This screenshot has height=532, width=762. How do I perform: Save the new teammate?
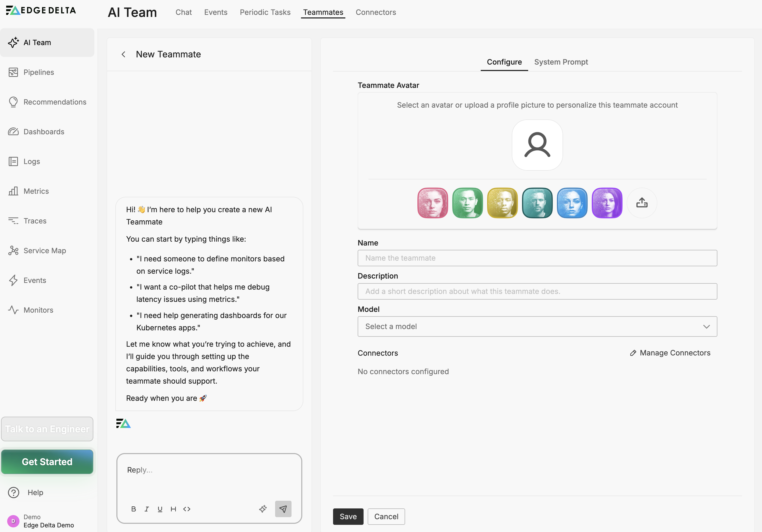348,516
